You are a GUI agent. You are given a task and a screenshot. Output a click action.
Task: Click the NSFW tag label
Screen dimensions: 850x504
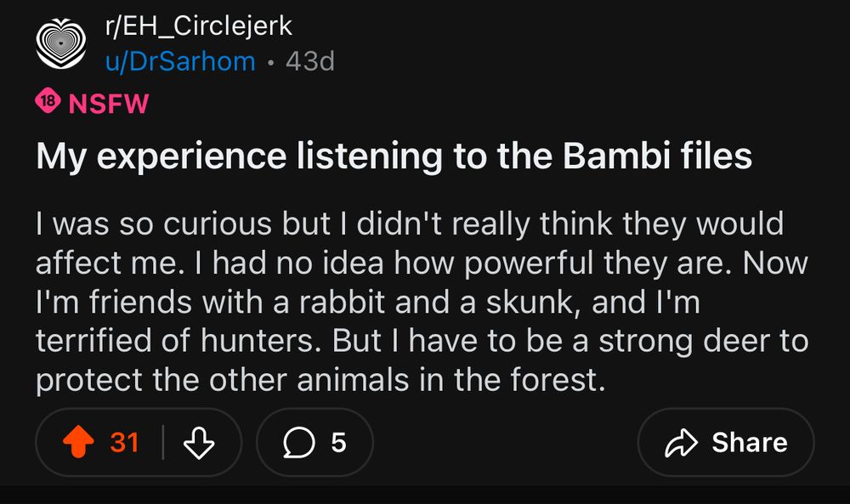tap(109, 104)
